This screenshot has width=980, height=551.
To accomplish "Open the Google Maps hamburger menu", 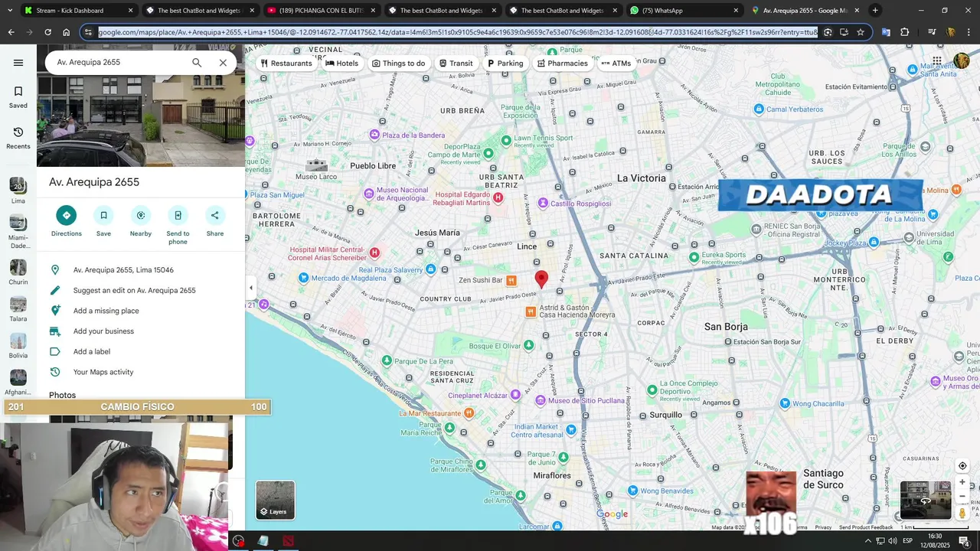I will click(18, 63).
